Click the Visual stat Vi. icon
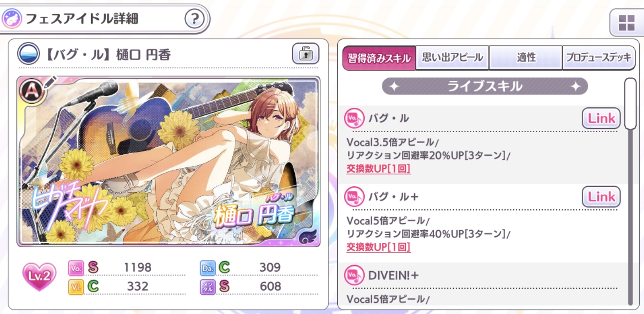The image size is (644, 314). (x=75, y=287)
